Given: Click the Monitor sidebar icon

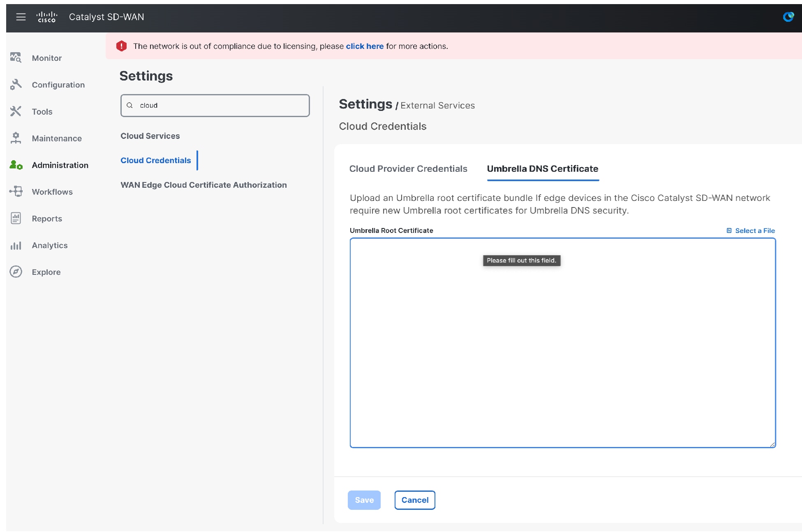Looking at the screenshot, I should [16, 58].
